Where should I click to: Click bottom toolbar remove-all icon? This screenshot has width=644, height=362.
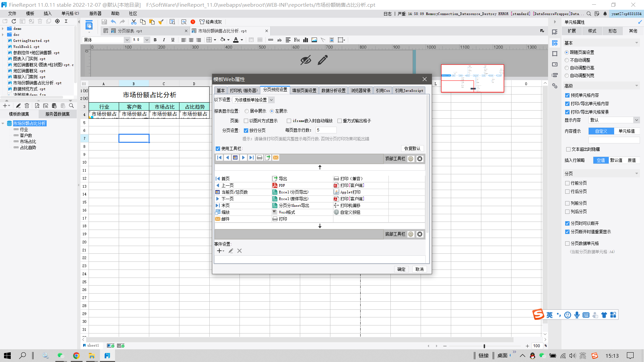[420, 234]
